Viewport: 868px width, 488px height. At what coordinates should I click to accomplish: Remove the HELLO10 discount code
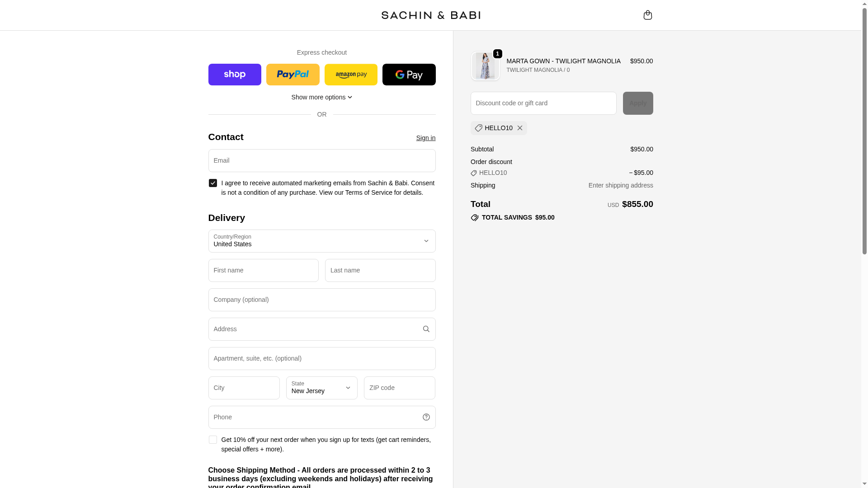click(520, 128)
